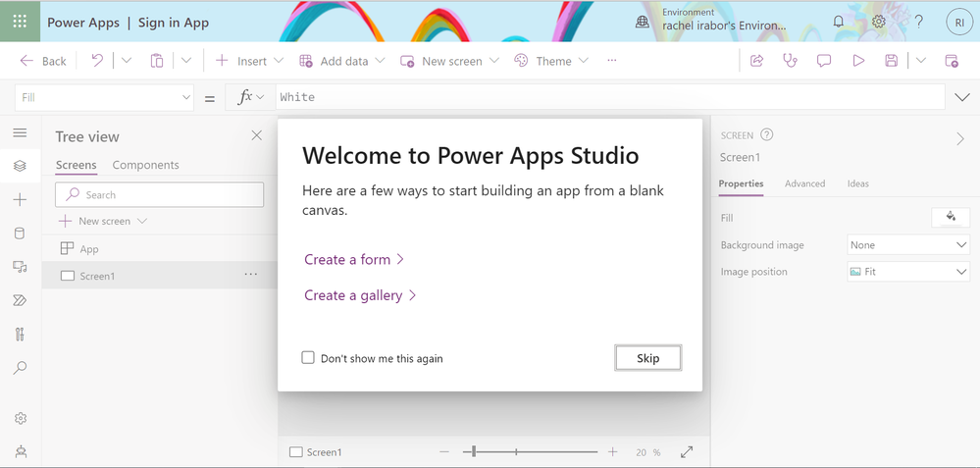This screenshot has height=468, width=980.
Task: Open the settings gear in header
Action: [879, 22]
